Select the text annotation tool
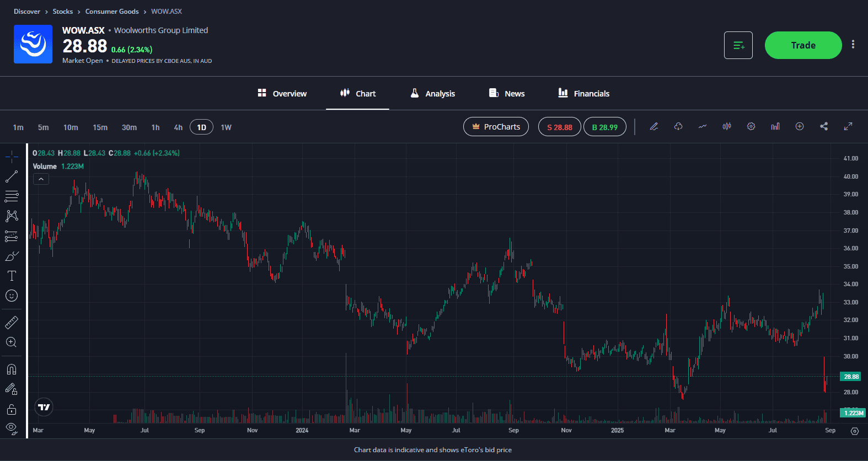868x461 pixels. (x=12, y=276)
